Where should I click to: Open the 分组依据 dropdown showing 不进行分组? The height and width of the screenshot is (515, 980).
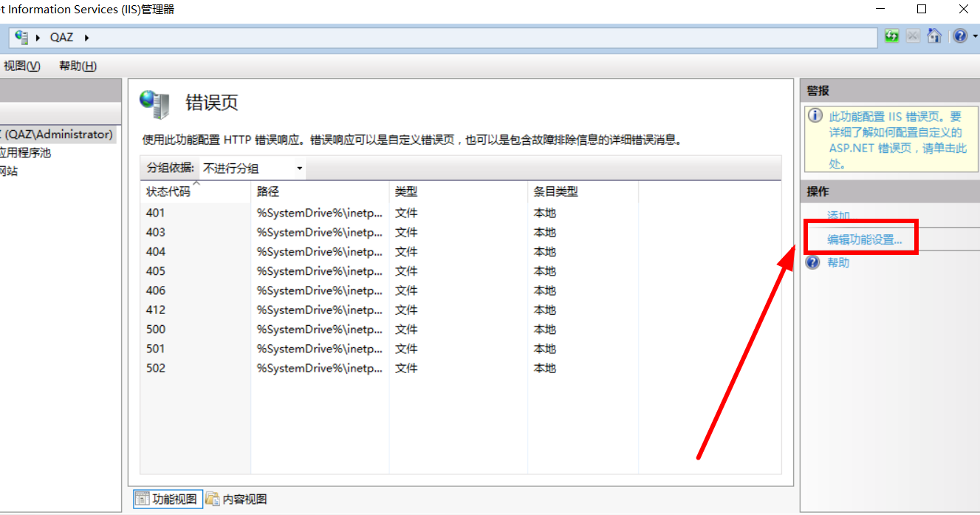coord(253,168)
